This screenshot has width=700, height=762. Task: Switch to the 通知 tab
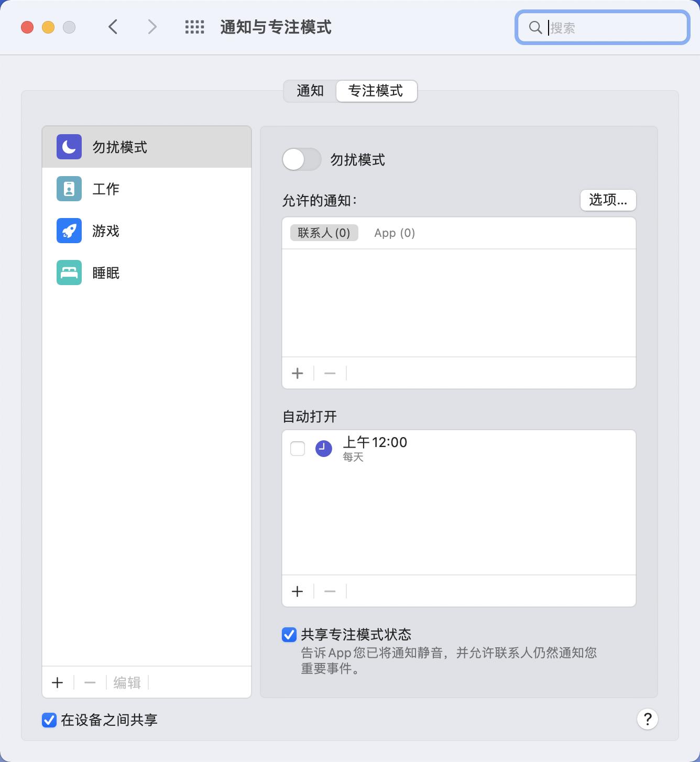pos(310,91)
